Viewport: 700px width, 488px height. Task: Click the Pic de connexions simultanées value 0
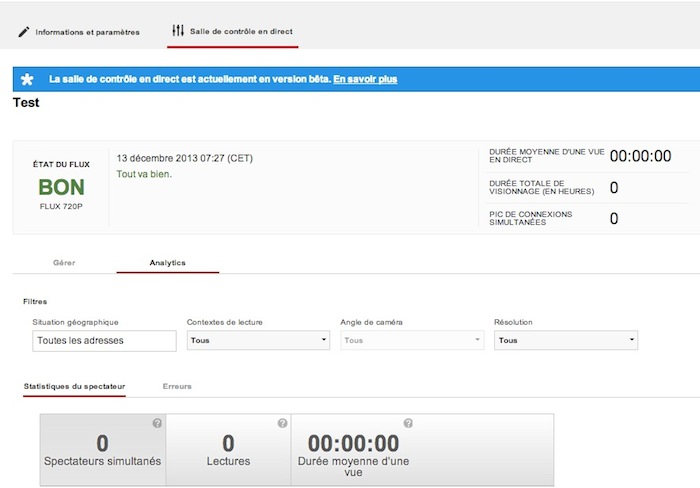(x=614, y=218)
